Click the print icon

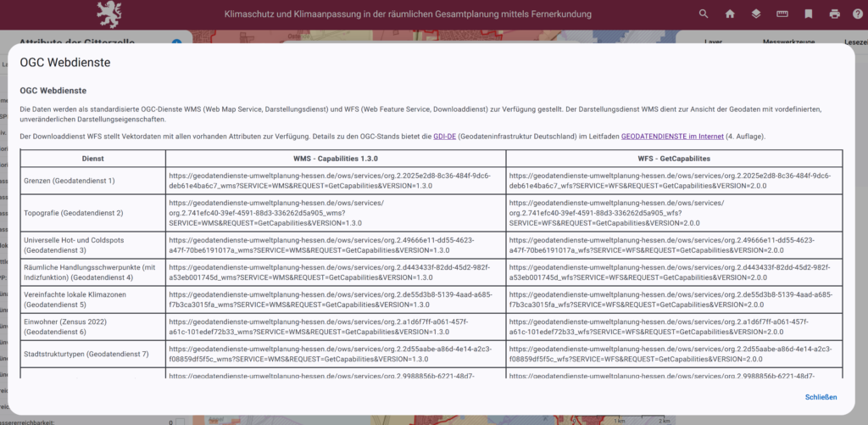click(x=835, y=14)
